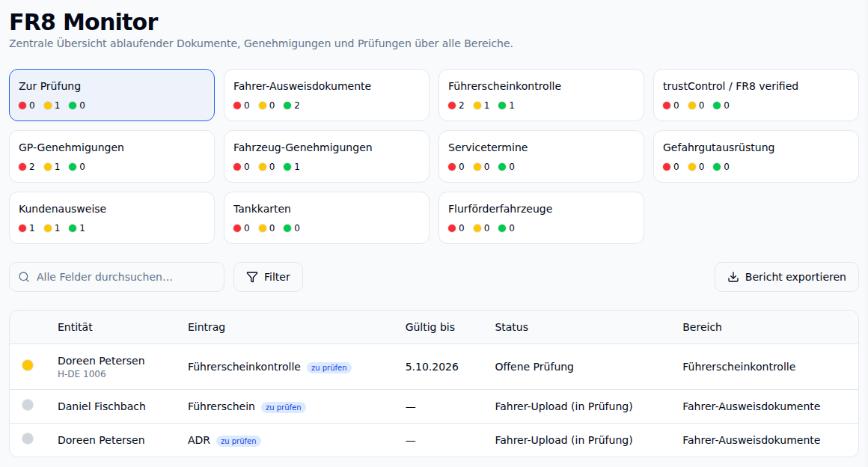The image size is (868, 467).
Task: Click the FR8 Monitor heading
Action: pyautogui.click(x=84, y=22)
